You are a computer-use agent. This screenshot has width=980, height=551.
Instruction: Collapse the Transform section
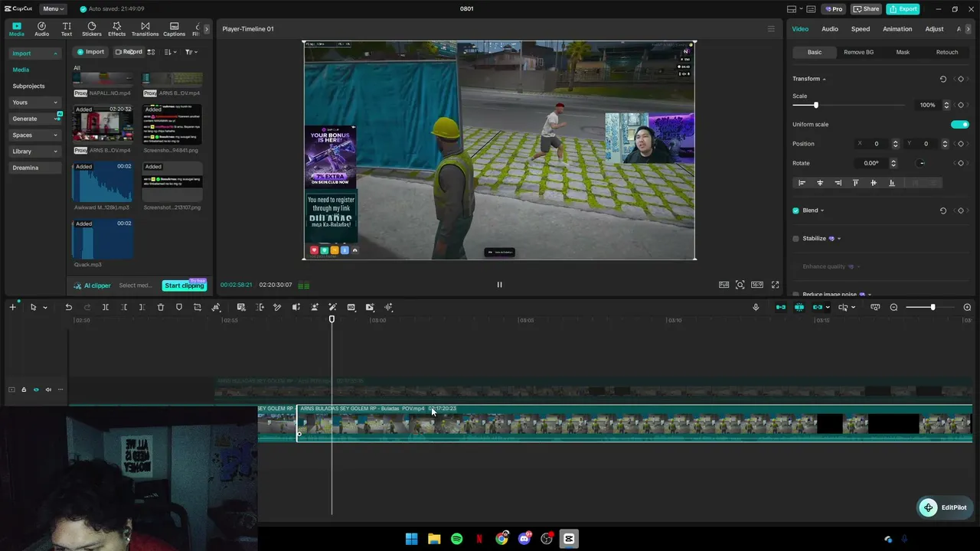click(824, 79)
